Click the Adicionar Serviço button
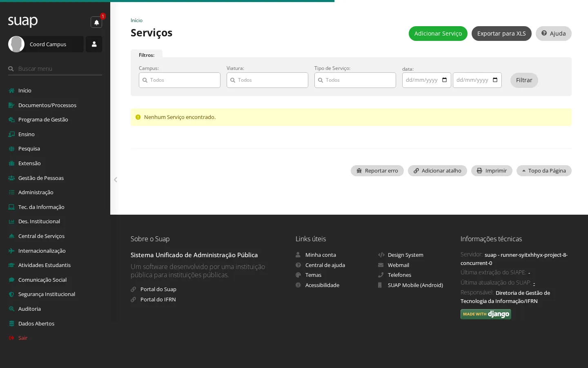 pos(438,34)
